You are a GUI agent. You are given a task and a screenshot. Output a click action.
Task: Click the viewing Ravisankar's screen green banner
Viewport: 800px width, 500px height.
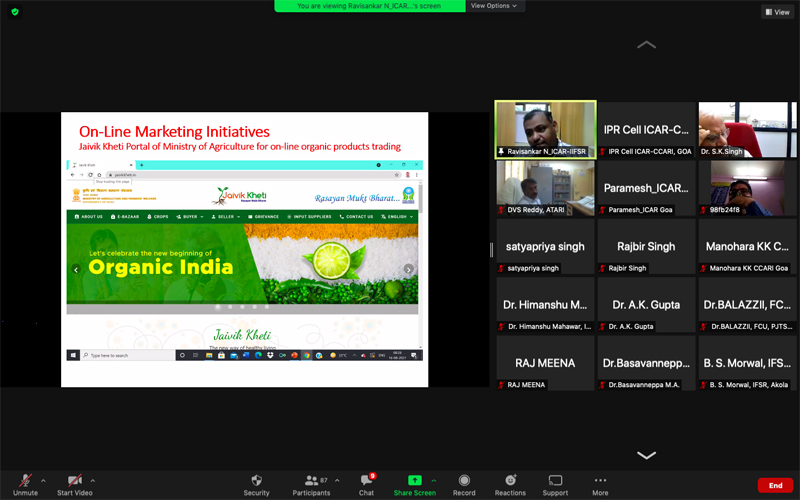[369, 6]
